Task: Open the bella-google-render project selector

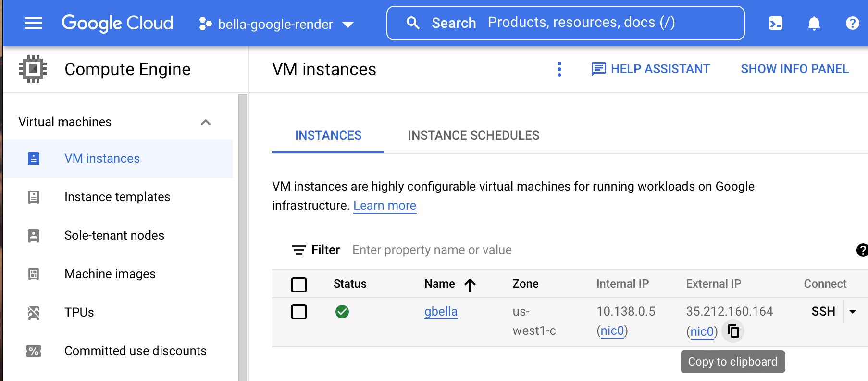Action: pos(276,24)
